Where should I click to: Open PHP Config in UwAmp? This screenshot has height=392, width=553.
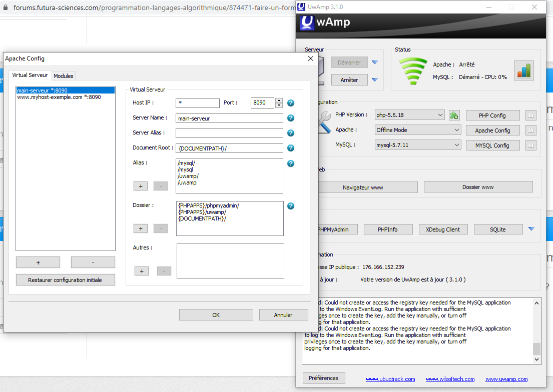(492, 115)
